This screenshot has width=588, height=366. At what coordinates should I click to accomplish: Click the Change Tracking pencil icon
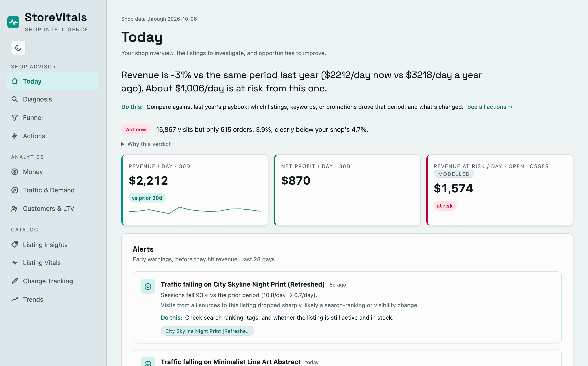tap(15, 281)
